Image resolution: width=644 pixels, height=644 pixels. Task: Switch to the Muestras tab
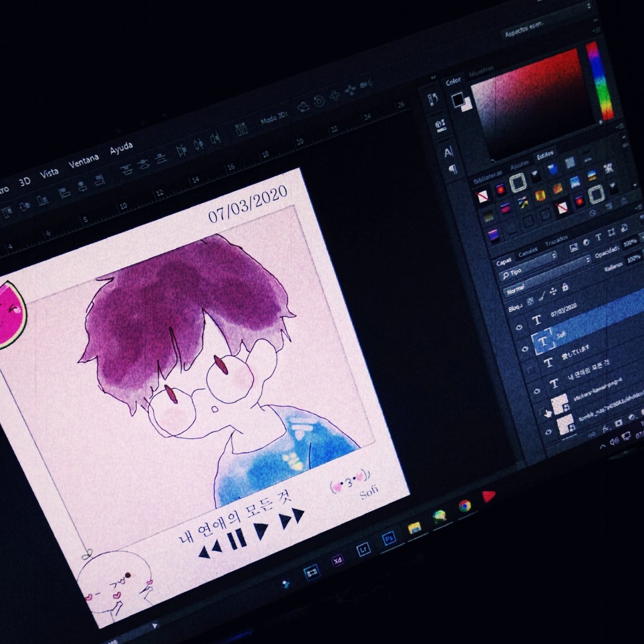click(481, 69)
